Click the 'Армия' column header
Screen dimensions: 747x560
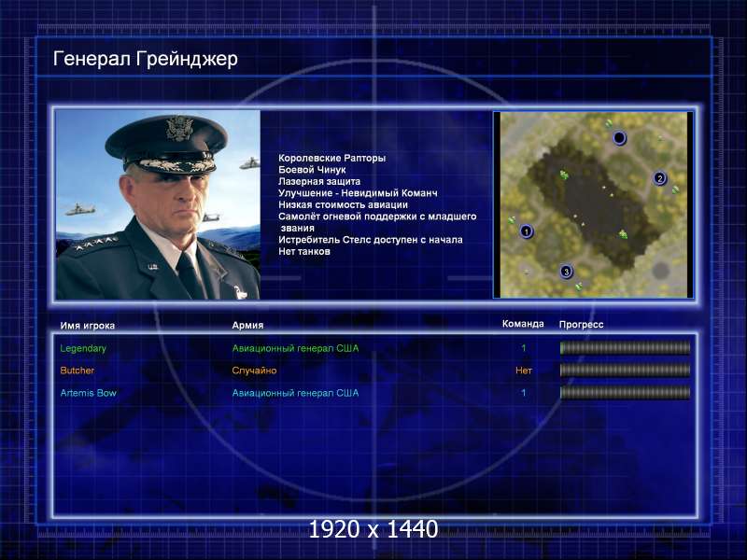[x=247, y=325]
